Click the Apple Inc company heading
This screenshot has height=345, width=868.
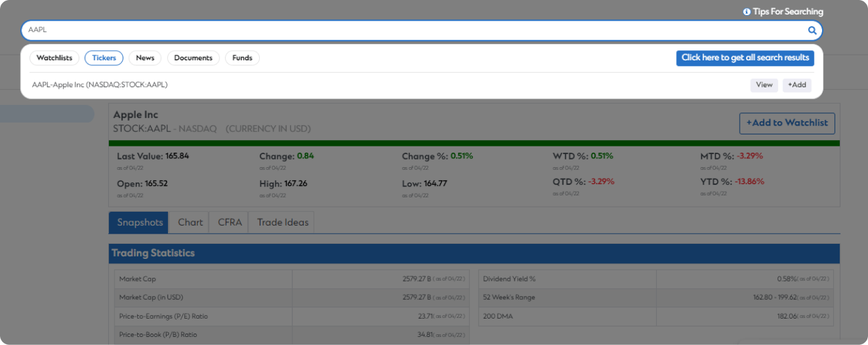pyautogui.click(x=136, y=115)
